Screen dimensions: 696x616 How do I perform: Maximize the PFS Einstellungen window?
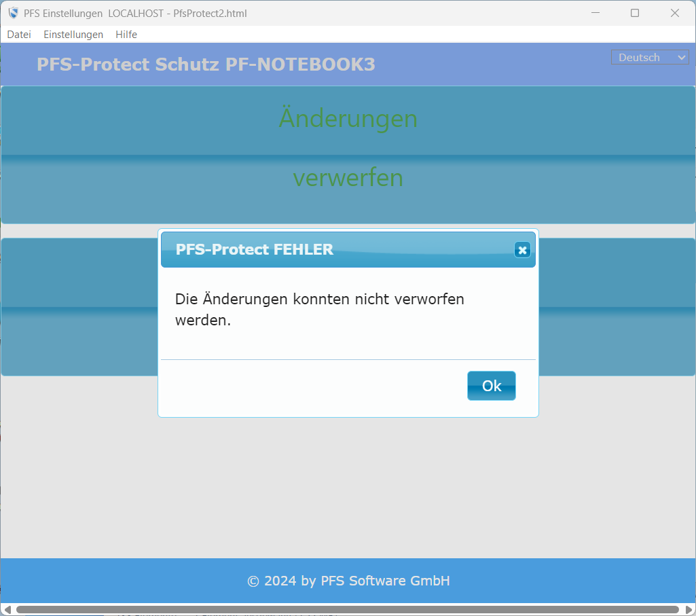[x=635, y=13]
